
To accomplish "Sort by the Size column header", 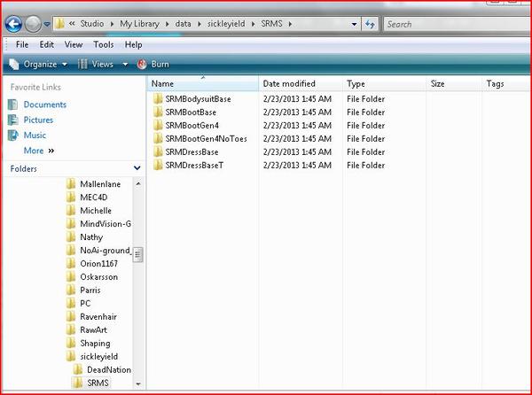I will (454, 83).
